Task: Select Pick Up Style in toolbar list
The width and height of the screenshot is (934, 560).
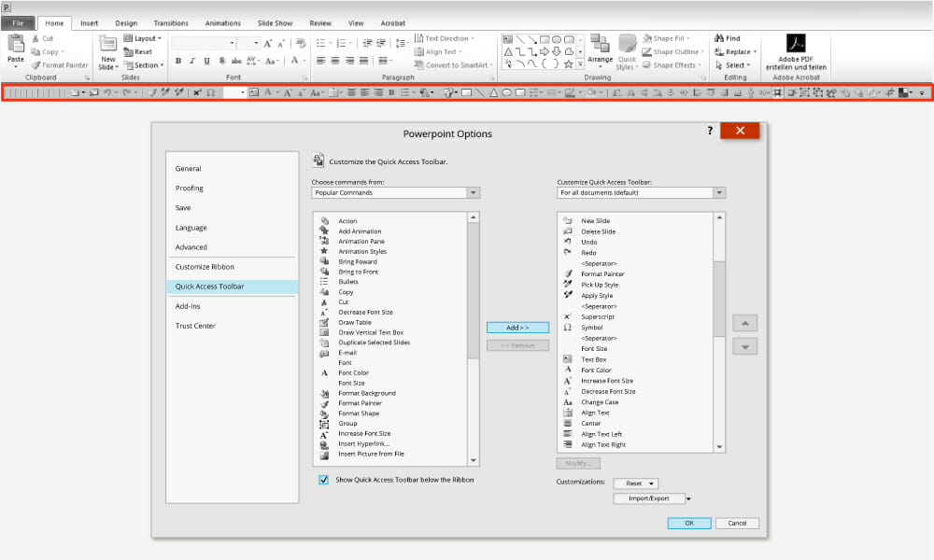Action: [600, 285]
